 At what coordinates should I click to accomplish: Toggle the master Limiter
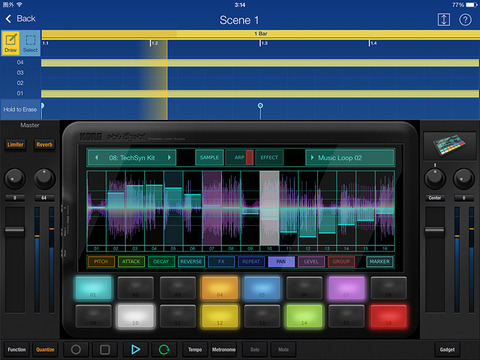point(15,144)
